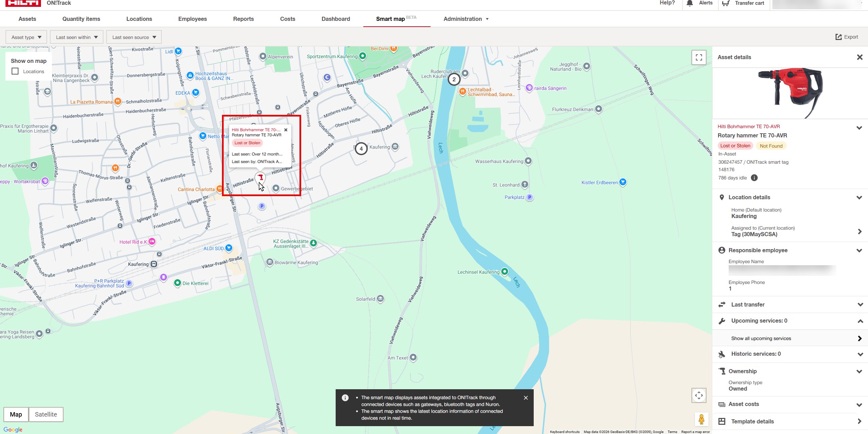The image size is (868, 434).
Task: Collapse the Ownership section
Action: point(859,371)
